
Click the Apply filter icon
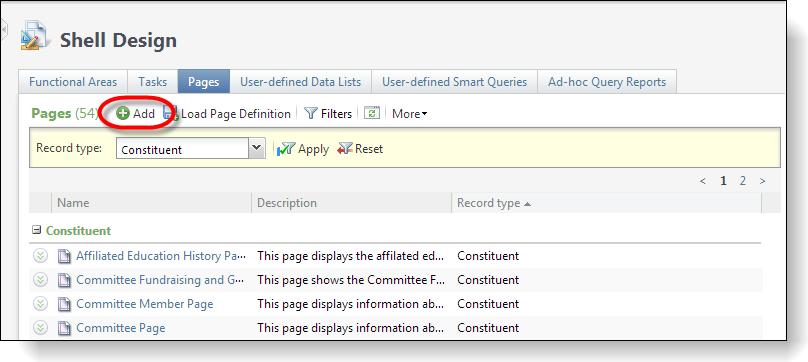tap(285, 150)
